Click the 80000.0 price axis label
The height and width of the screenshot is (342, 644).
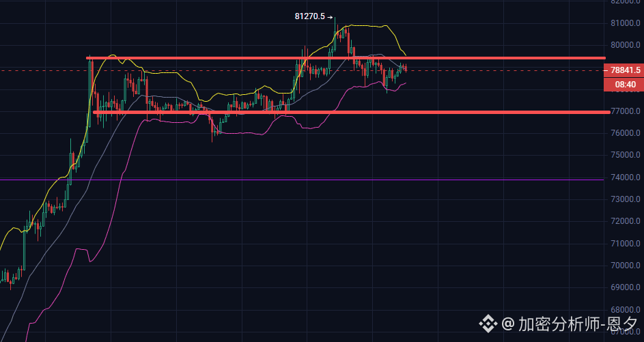click(625, 45)
